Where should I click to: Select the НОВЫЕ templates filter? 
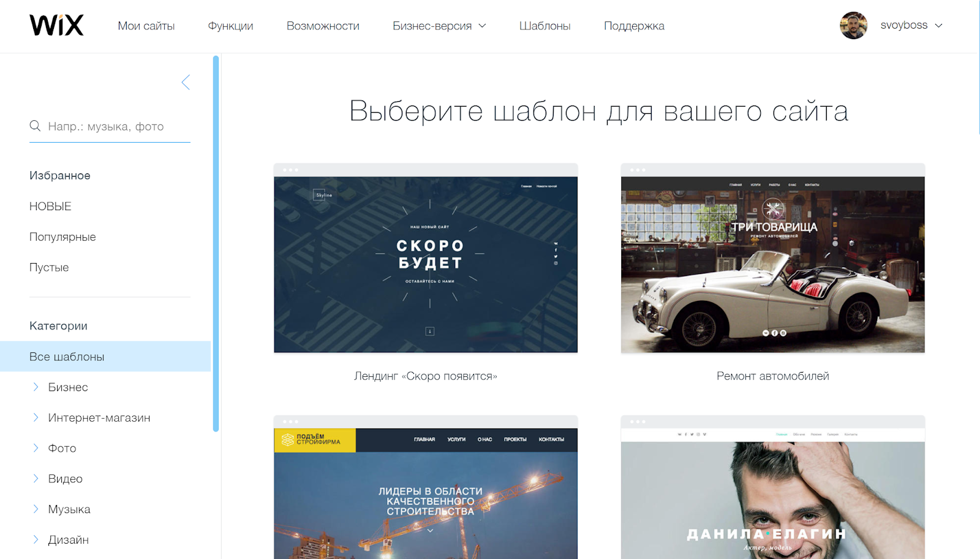tap(50, 206)
